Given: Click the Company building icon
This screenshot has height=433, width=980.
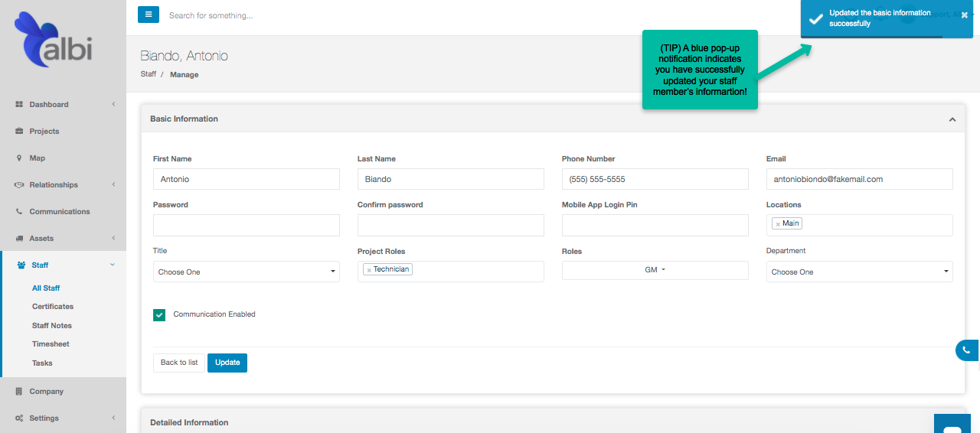Looking at the screenshot, I should click(19, 391).
